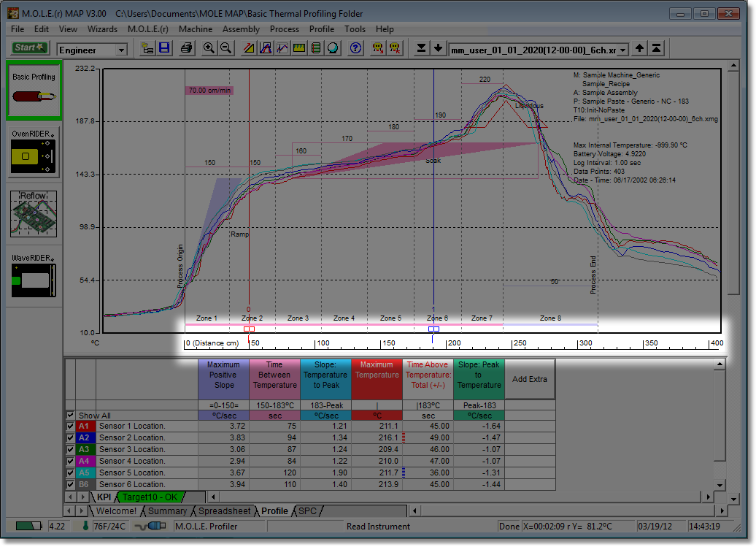Click the next data run down arrow
756x547 pixels.
tap(439, 48)
